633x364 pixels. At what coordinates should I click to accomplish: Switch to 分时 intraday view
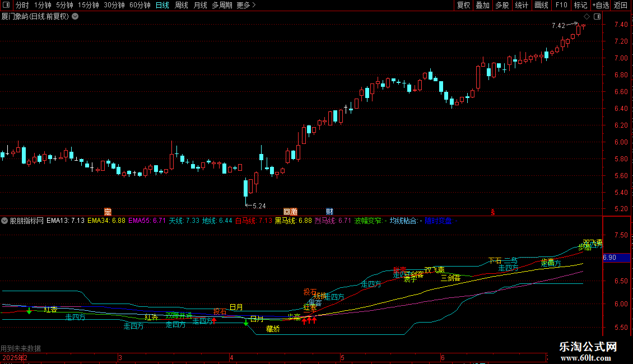(22, 5)
